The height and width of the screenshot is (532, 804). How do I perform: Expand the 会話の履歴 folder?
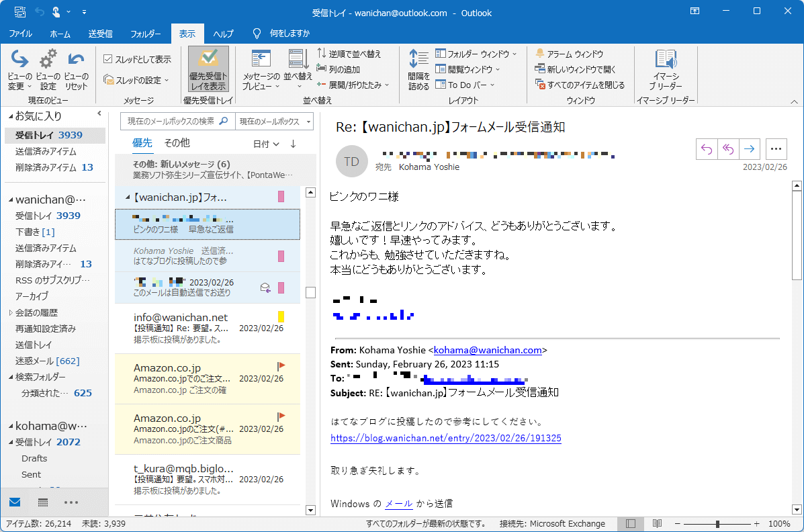[11, 312]
